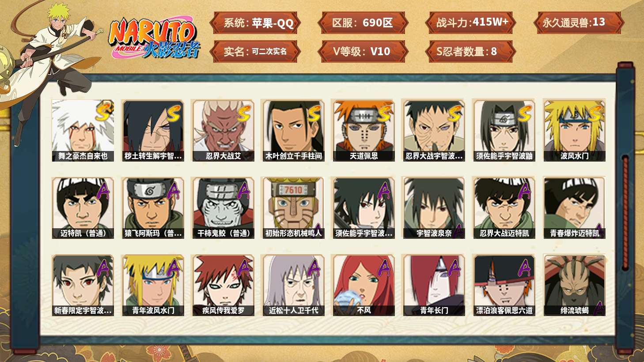
Task: Click the 绯流琥蝎 character thumbnail
Action: pos(574,285)
